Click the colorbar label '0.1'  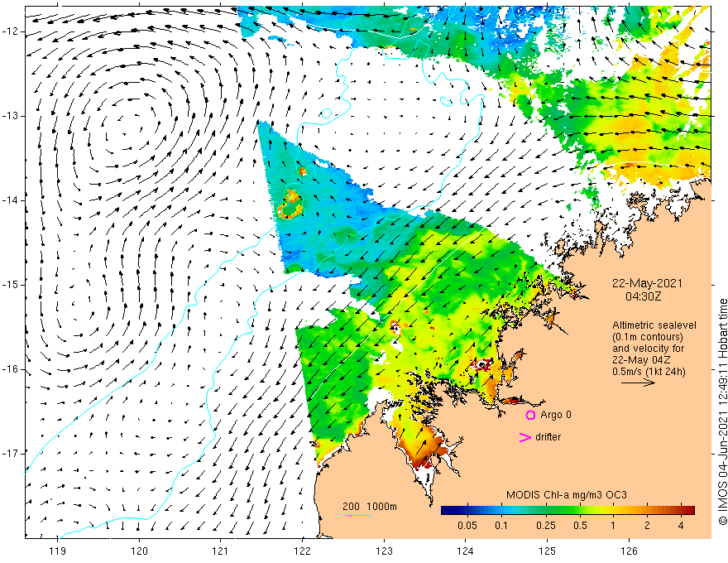pos(501,526)
